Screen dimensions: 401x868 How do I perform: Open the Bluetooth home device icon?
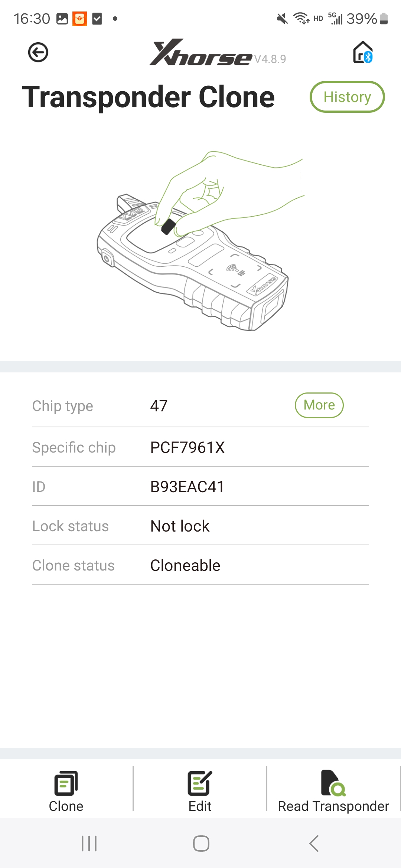362,52
